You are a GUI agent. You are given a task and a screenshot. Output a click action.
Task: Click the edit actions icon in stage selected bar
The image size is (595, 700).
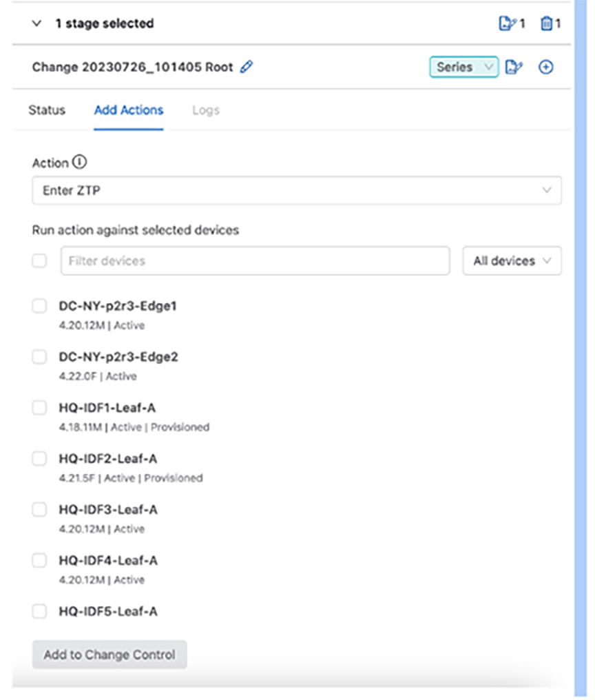click(x=508, y=23)
